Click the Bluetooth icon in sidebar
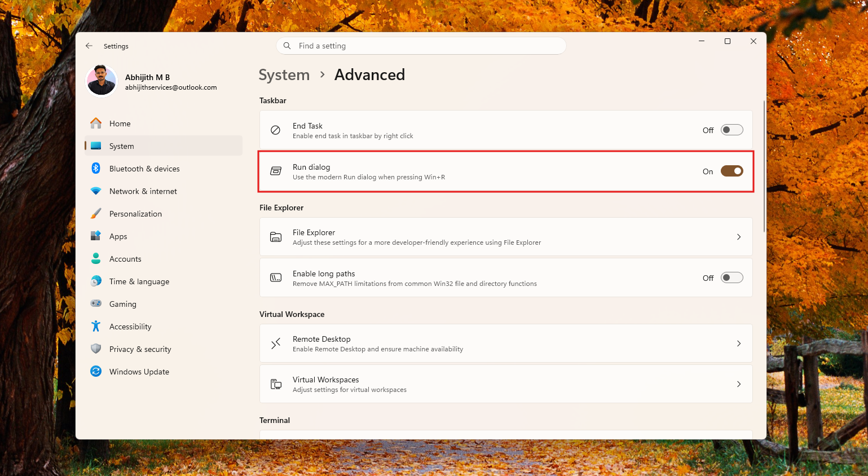 click(96, 168)
